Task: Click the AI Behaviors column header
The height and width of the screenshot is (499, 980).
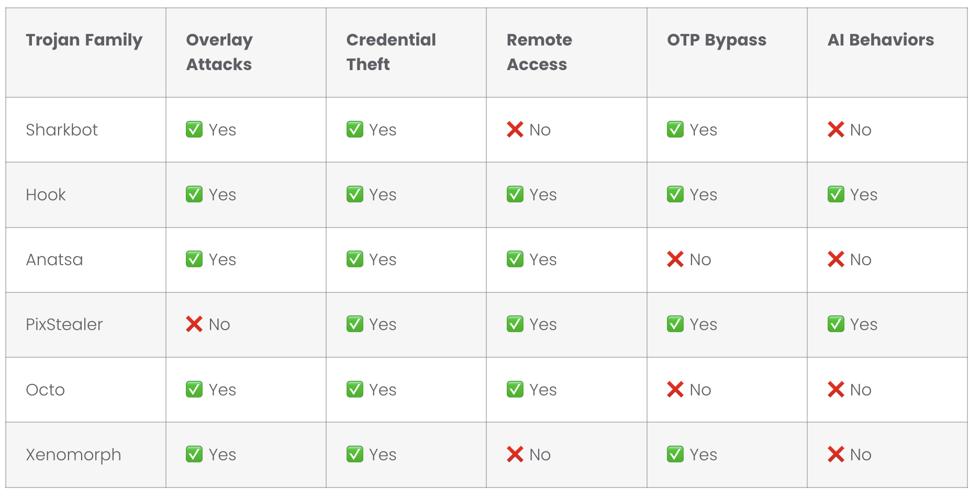Action: 881,40
